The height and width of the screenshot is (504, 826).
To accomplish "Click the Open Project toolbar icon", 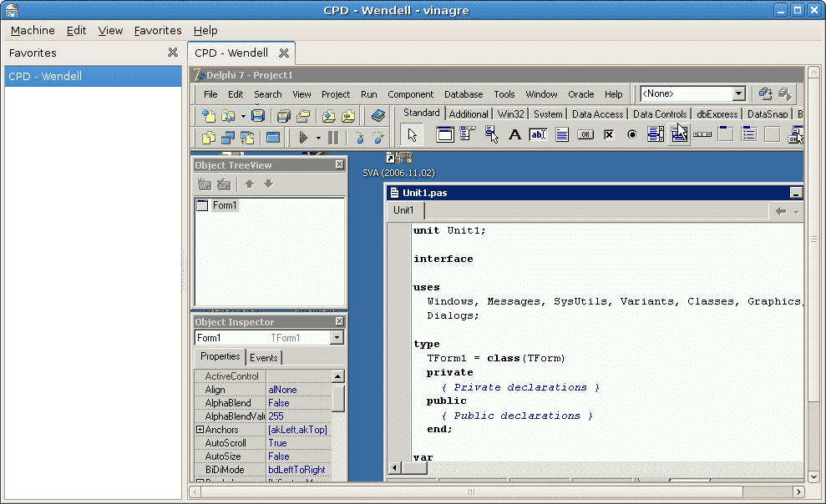I will (x=303, y=116).
